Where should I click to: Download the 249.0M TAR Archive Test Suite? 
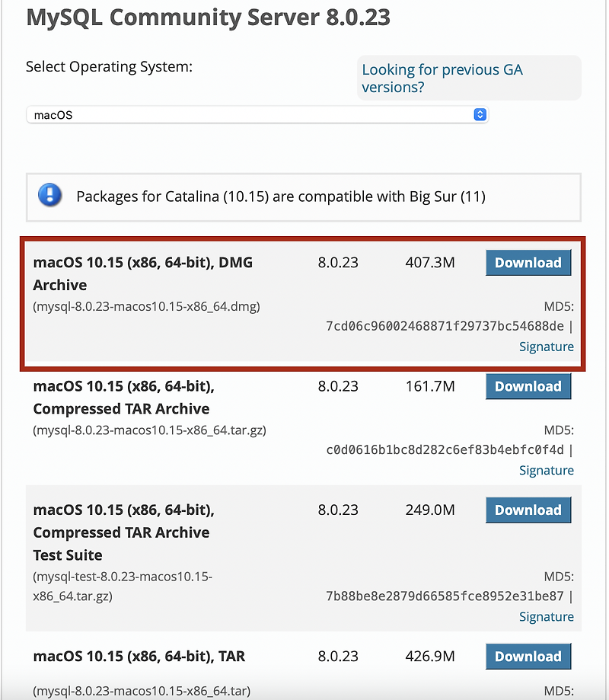pos(528,510)
